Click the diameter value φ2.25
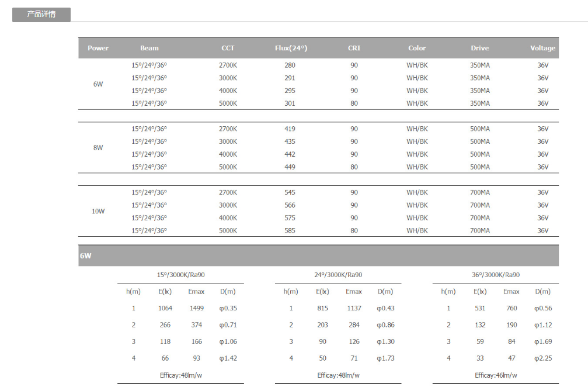This screenshot has height=387, width=588. 543,358
